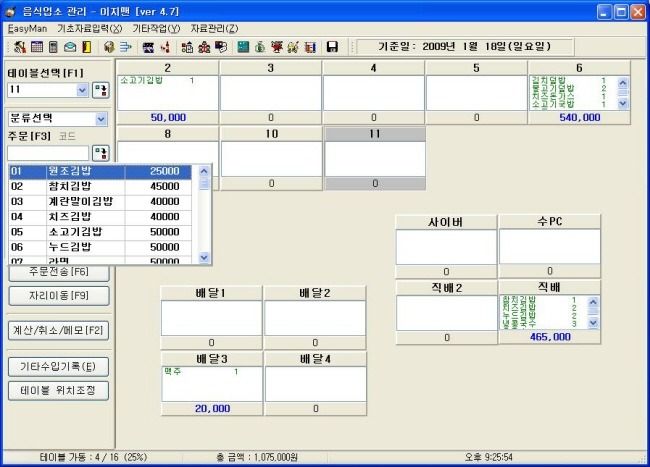The height and width of the screenshot is (467, 650).
Task: Select item 03 계란말이김밥 in the list
Action: click(100, 202)
